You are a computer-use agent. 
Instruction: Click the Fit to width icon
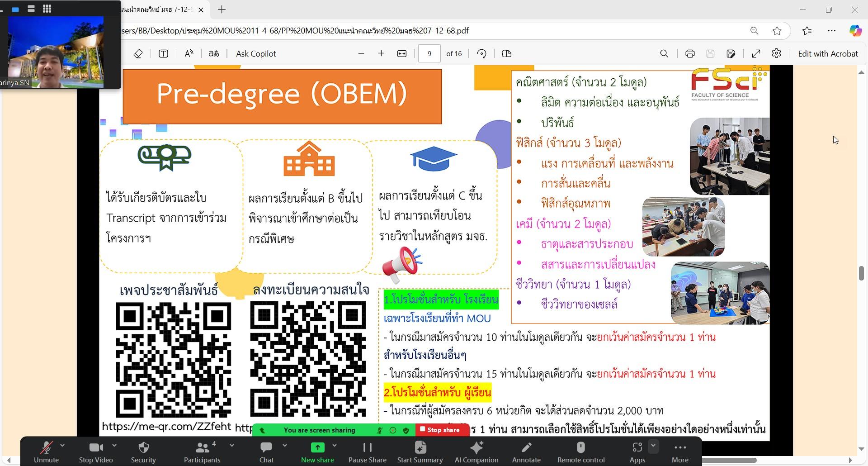click(x=402, y=53)
